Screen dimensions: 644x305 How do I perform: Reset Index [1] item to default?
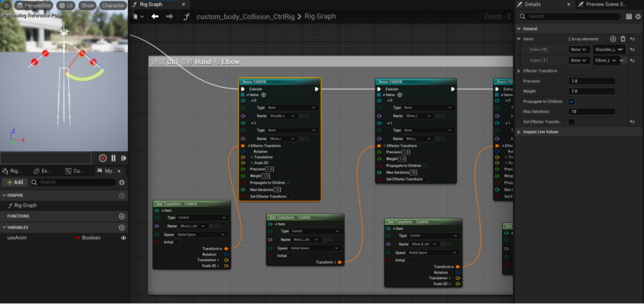click(x=633, y=60)
